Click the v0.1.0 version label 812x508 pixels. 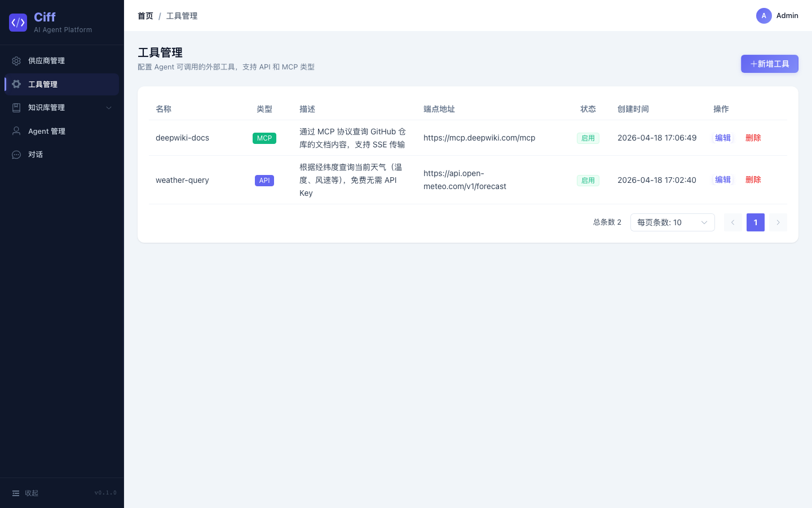click(105, 493)
